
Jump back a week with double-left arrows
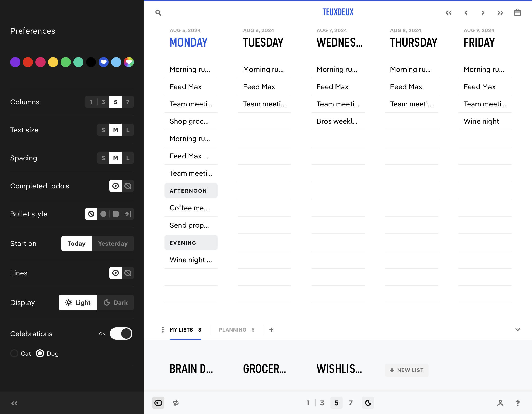point(449,13)
